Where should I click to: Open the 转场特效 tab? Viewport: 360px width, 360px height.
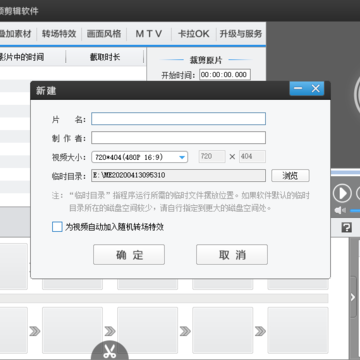click(59, 34)
